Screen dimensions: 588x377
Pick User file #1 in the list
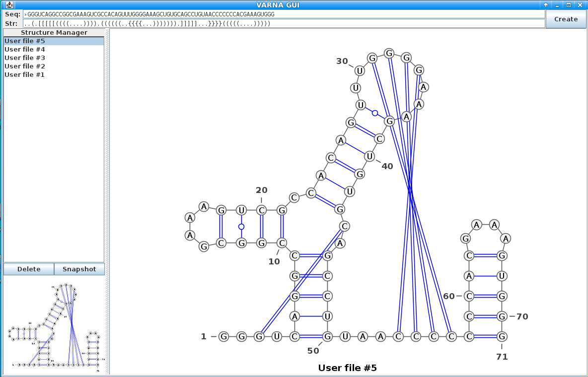coord(25,75)
